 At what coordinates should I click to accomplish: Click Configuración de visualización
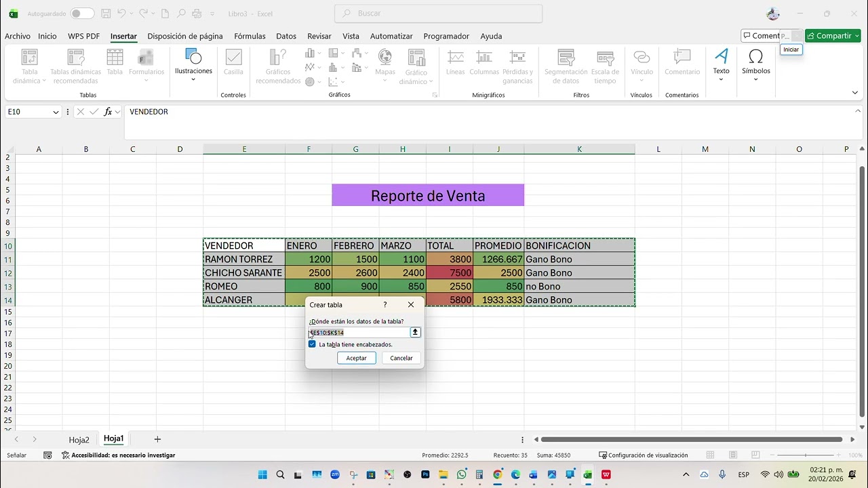click(x=643, y=455)
